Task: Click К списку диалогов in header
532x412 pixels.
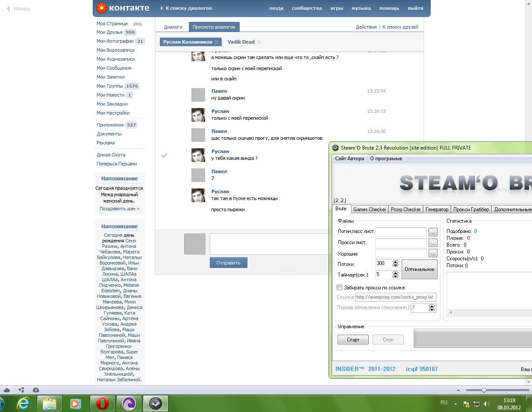Action: pos(186,8)
